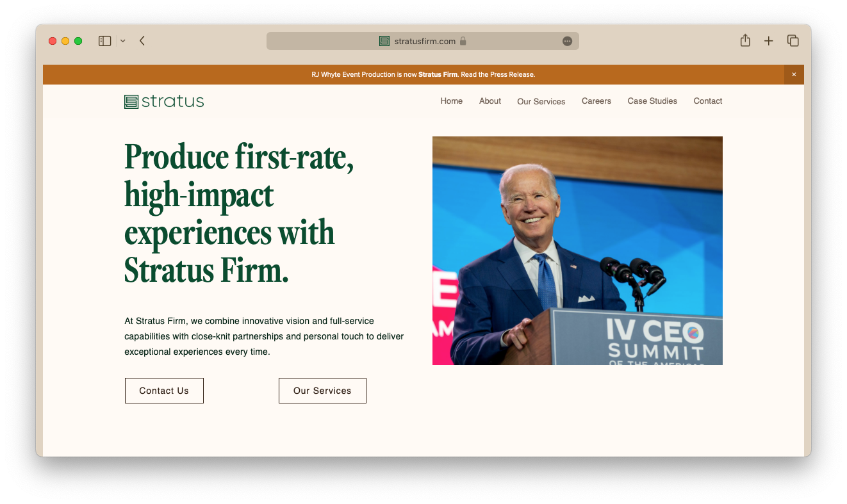The height and width of the screenshot is (504, 847).
Task: Click the Share icon in toolbar
Action: tap(745, 40)
